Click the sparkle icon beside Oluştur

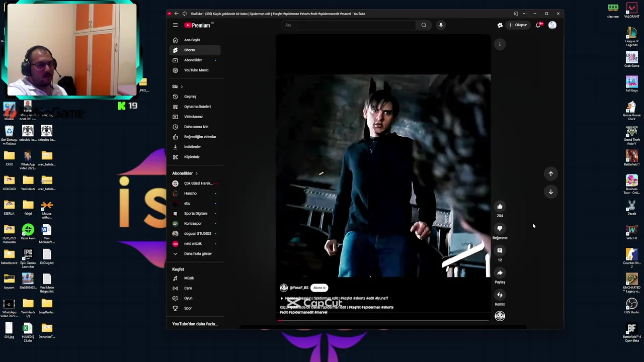click(x=500, y=25)
